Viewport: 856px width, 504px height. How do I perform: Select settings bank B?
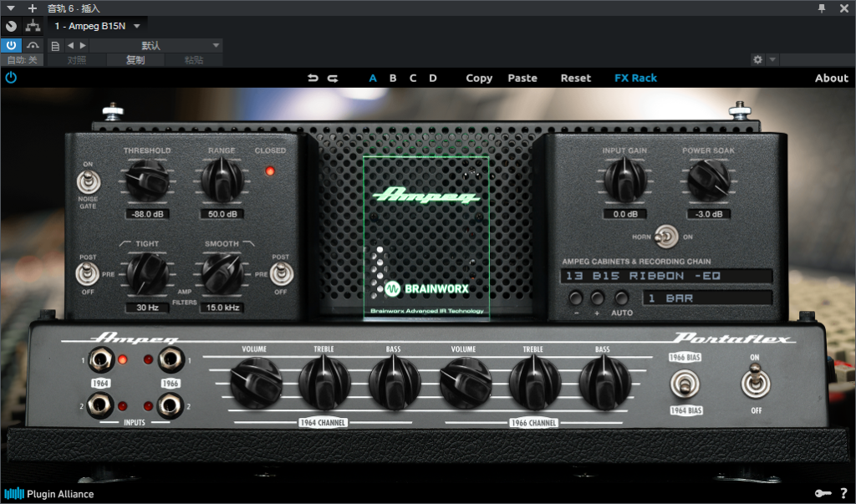393,78
